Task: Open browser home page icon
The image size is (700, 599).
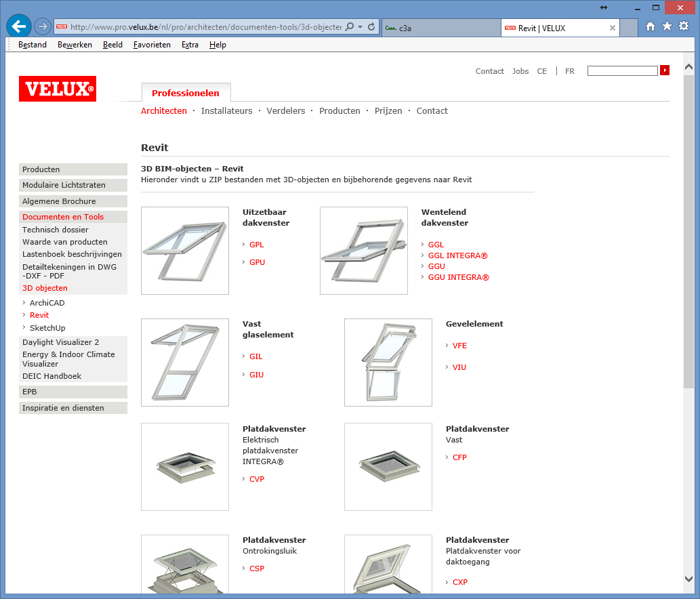Action: [x=651, y=26]
